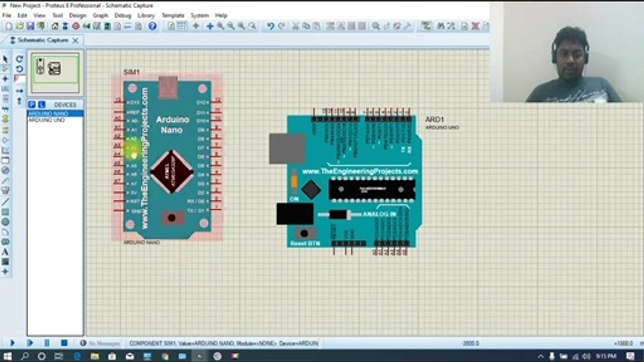Click the P pick-devices button
This screenshot has width=644, height=362.
point(32,105)
